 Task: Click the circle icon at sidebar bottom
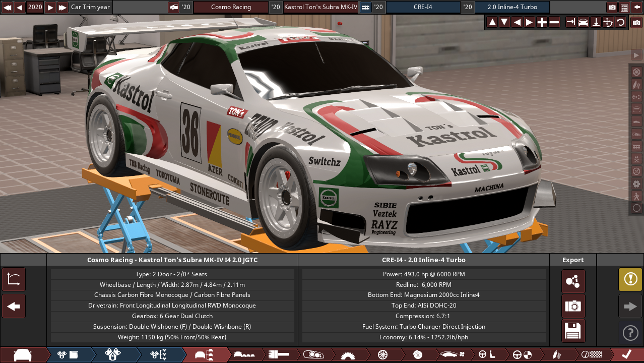click(x=636, y=208)
